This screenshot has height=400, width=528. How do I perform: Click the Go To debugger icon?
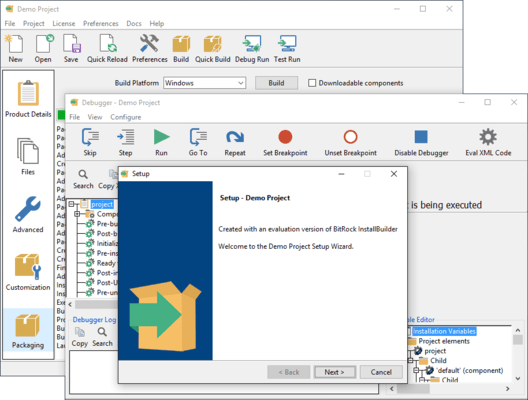198,137
